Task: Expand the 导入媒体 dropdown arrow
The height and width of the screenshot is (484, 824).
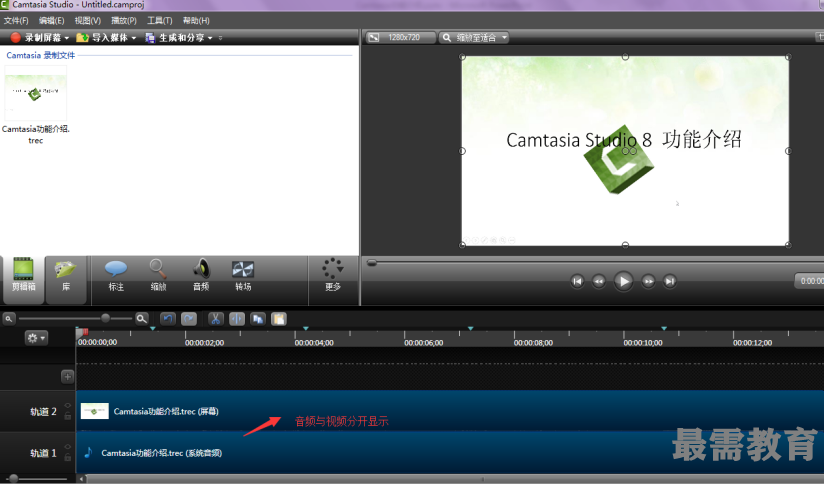Action: pyautogui.click(x=133, y=38)
